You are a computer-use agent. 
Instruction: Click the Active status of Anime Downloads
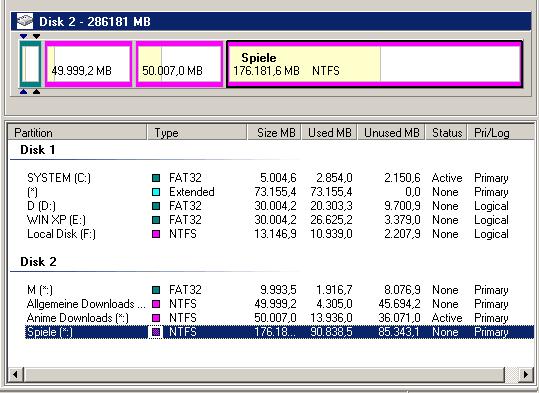point(447,318)
